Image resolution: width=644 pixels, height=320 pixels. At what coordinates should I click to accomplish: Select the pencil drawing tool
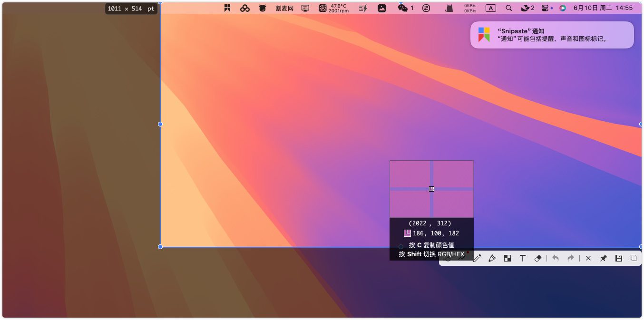[477, 258]
